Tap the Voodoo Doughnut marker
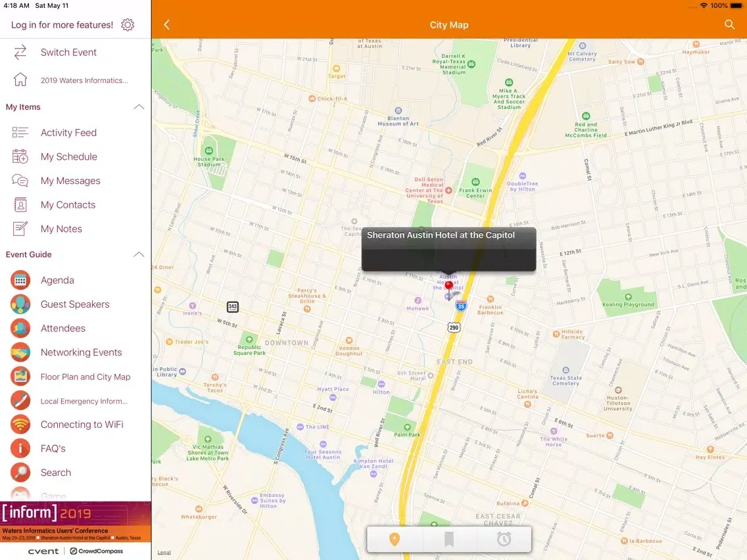 pos(349,340)
